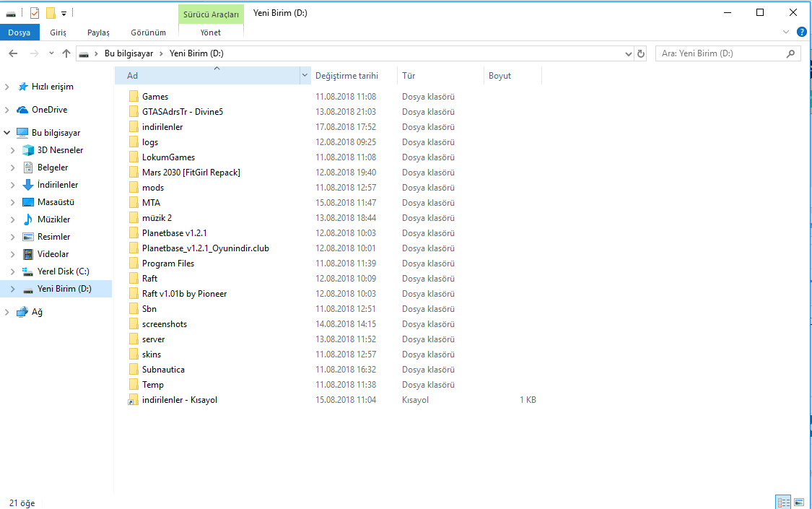Select the Planetbase_v1.2.1_Oyunindir.club folder name
The height and width of the screenshot is (509, 812).
click(x=206, y=248)
